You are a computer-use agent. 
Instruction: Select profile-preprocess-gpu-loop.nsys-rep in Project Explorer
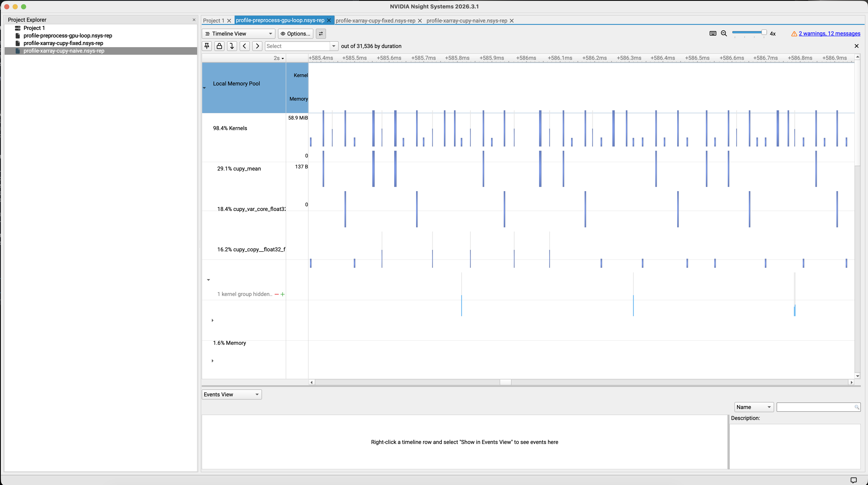68,35
